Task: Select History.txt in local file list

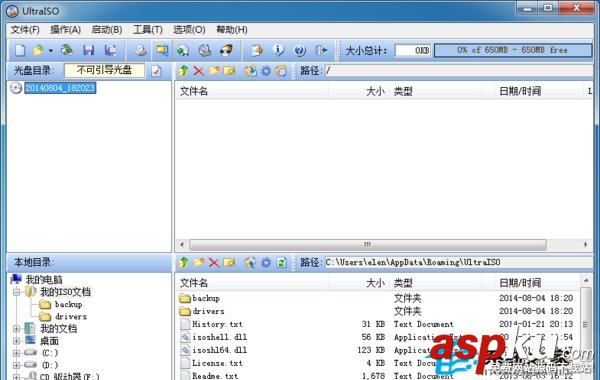Action: coord(217,324)
